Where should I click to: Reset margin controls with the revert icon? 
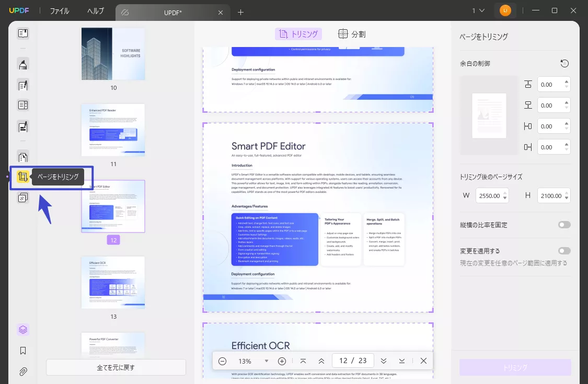tap(564, 63)
